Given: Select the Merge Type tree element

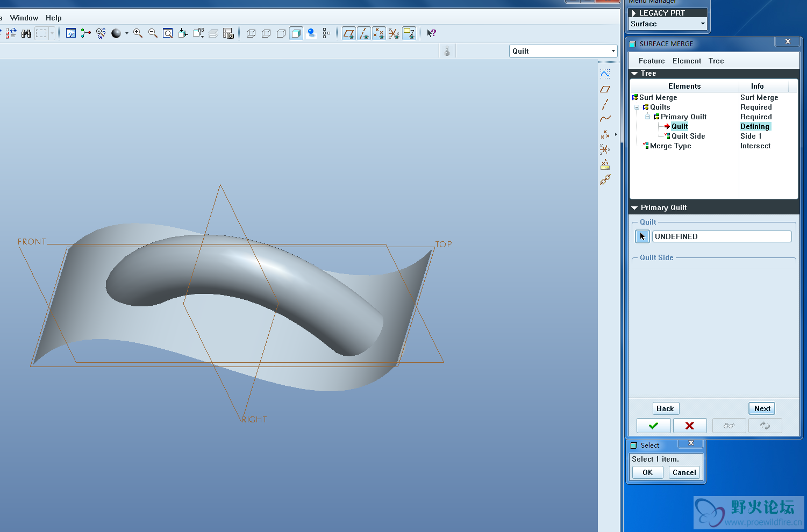Looking at the screenshot, I should click(670, 146).
